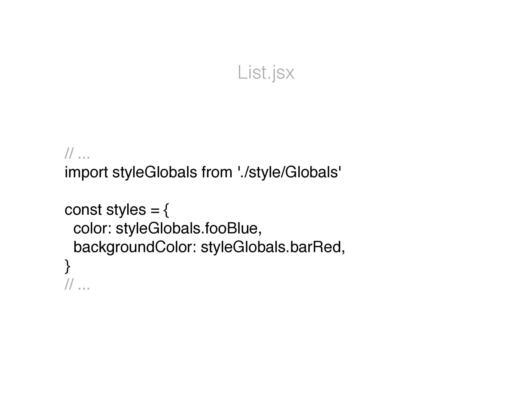Click the opening curly brace
This screenshot has height=399, width=532.
[x=166, y=211]
